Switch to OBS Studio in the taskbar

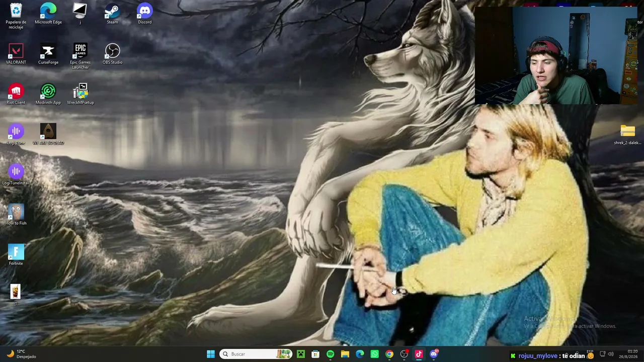tap(404, 354)
